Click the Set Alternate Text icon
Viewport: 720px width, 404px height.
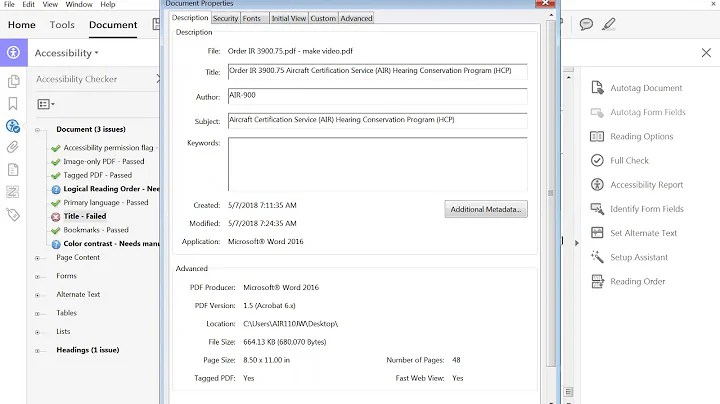[597, 233]
